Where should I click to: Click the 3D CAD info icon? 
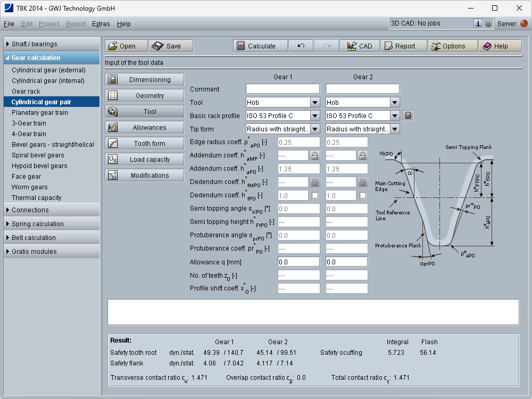pos(478,23)
